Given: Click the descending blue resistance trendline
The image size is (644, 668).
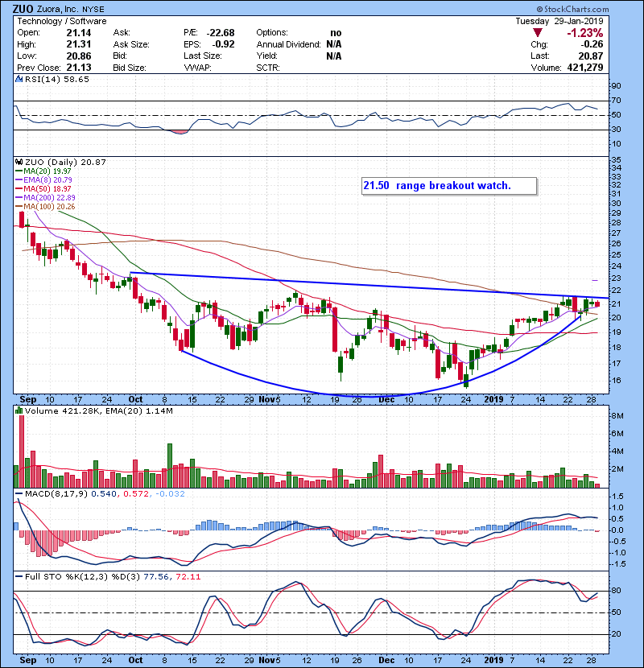Looking at the screenshot, I should click(x=369, y=285).
